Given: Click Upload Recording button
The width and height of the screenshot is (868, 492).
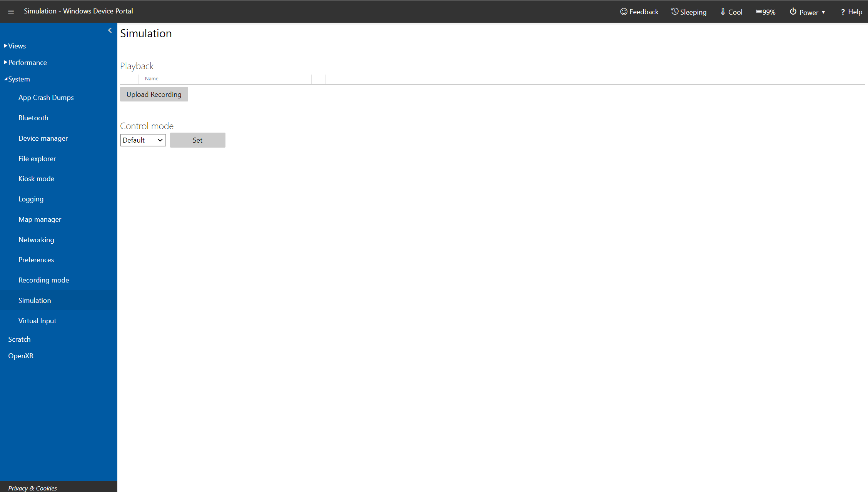Looking at the screenshot, I should 154,94.
